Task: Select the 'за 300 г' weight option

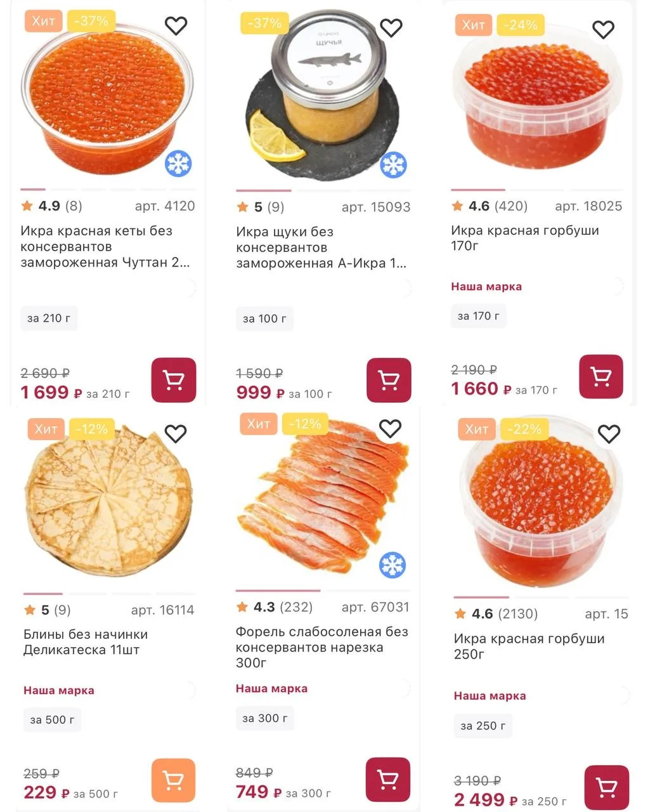Action: pos(264,719)
